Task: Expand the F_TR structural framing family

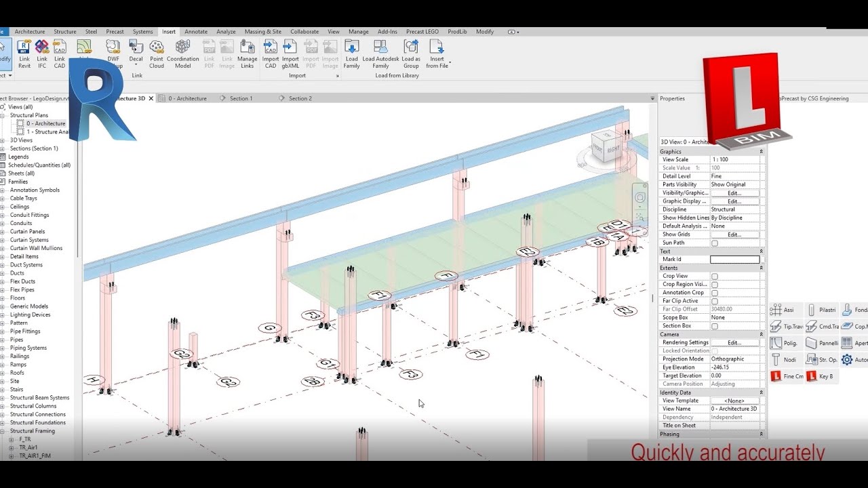Action: (11, 439)
